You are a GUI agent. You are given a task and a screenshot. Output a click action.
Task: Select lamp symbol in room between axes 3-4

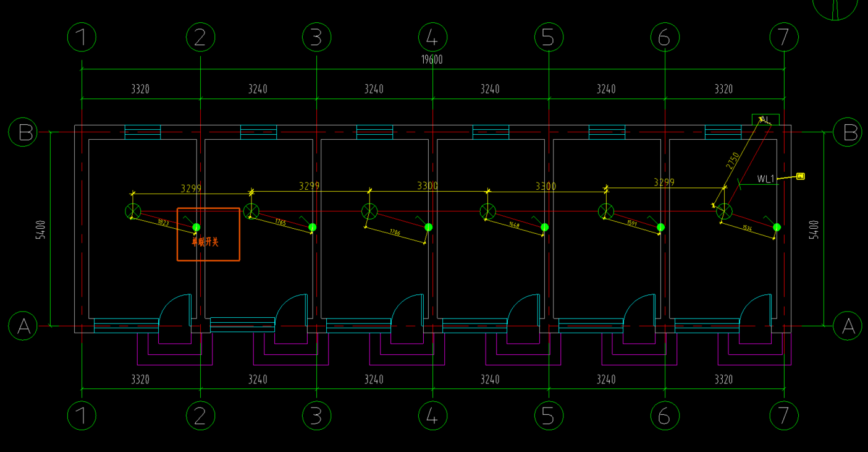pyautogui.click(x=369, y=211)
